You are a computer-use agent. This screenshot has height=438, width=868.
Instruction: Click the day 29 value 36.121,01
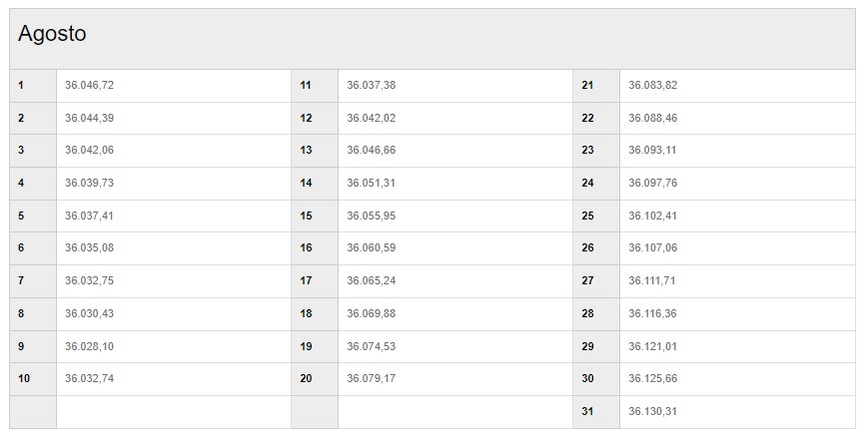pyautogui.click(x=652, y=346)
